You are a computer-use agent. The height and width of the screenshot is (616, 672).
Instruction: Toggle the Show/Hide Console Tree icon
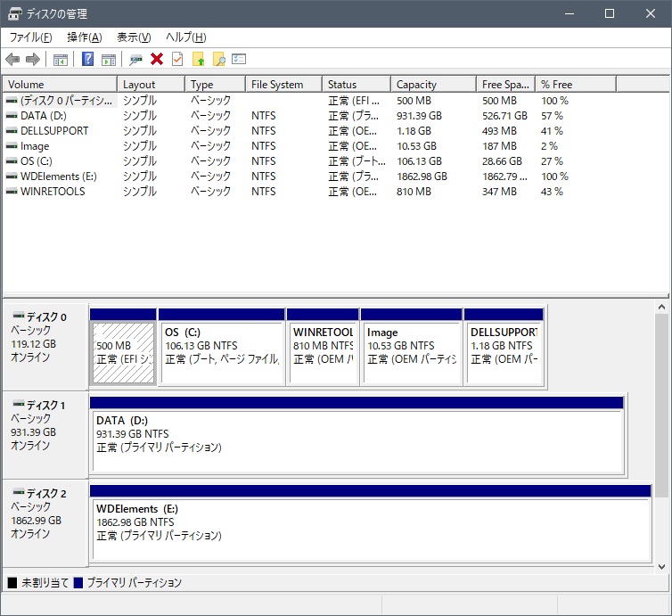click(x=61, y=60)
